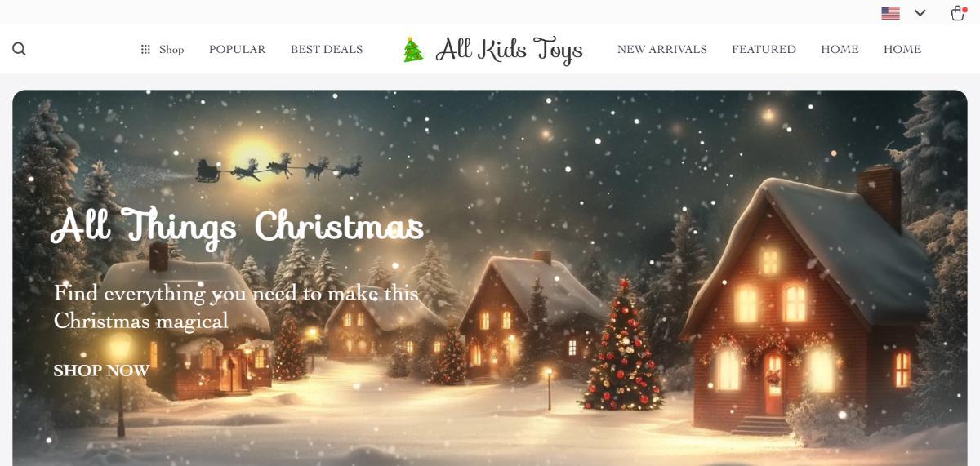Click the red notification dot on cart

click(964, 9)
